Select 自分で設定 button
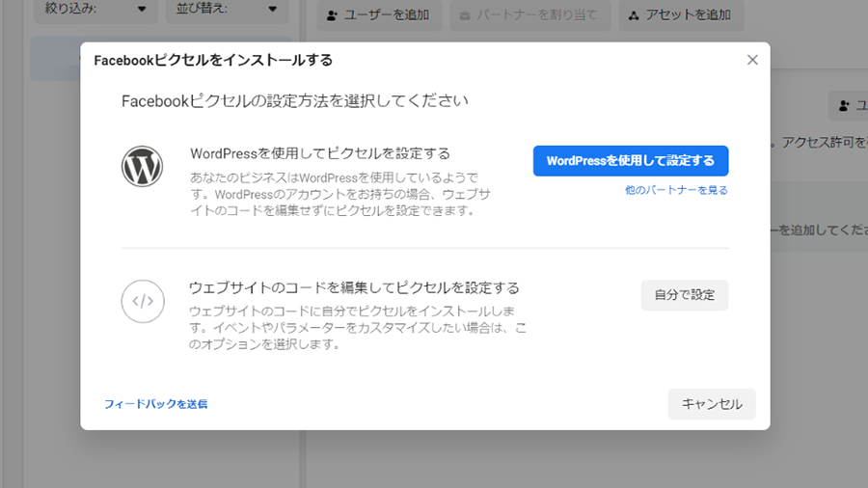The image size is (868, 488). [685, 295]
